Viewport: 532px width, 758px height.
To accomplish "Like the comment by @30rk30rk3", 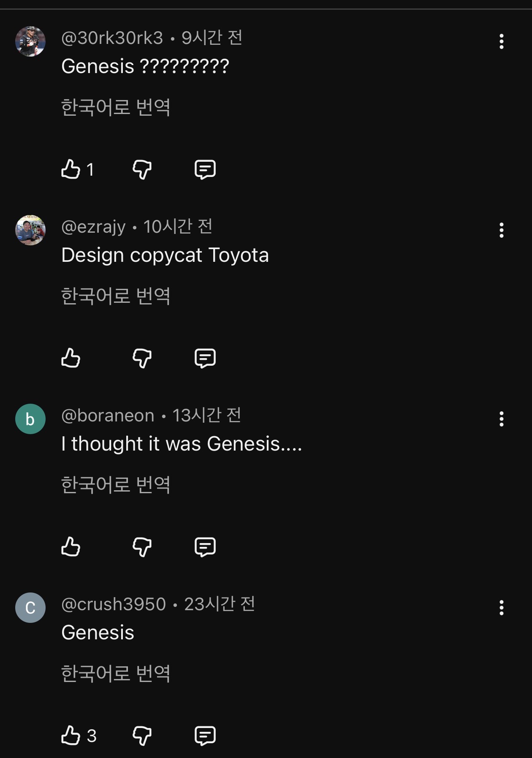I will tap(71, 169).
